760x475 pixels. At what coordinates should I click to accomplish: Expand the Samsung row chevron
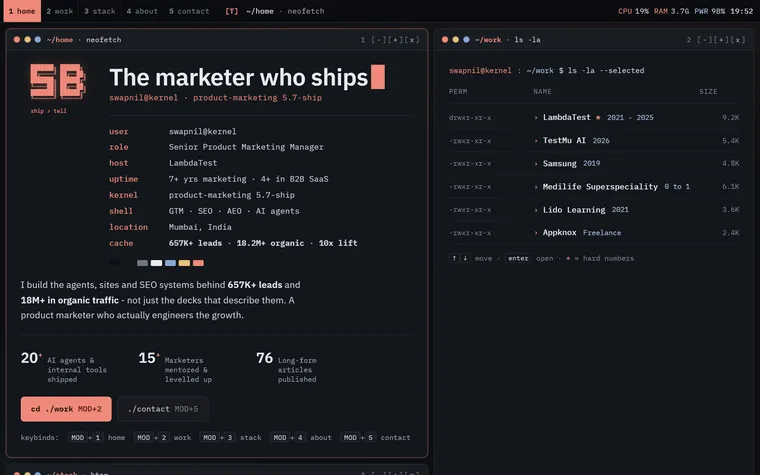coord(536,163)
